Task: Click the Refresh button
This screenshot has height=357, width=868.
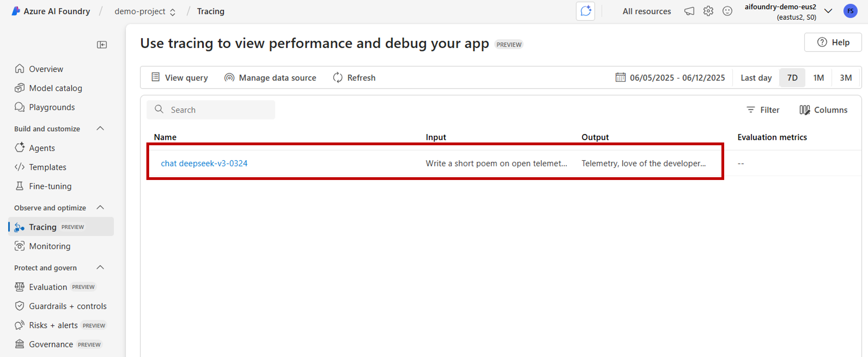Action: tap(354, 78)
